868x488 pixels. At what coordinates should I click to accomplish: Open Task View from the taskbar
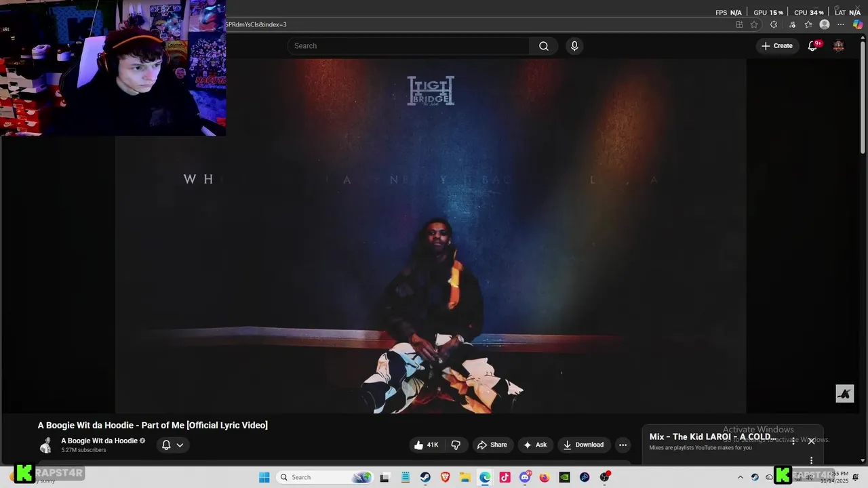pos(384,477)
